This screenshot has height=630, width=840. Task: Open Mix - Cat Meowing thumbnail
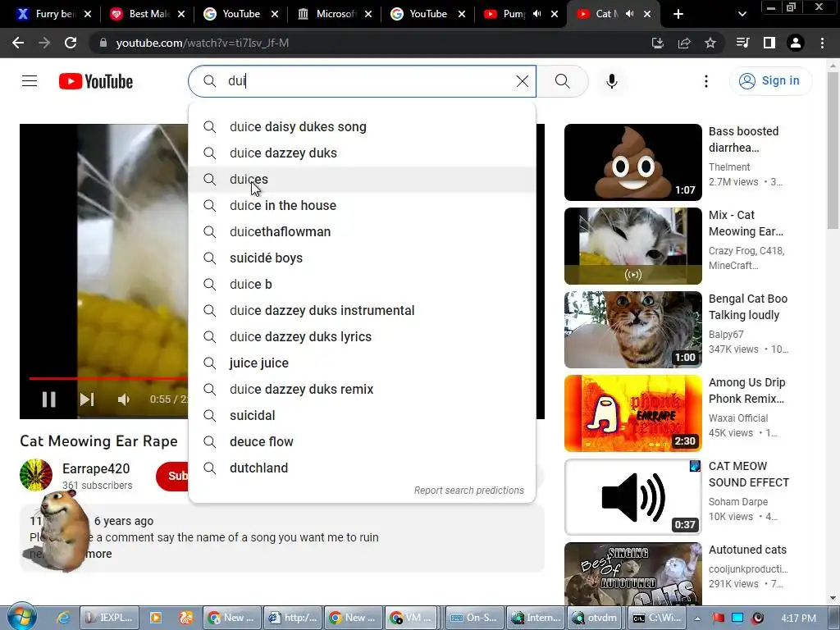(632, 246)
